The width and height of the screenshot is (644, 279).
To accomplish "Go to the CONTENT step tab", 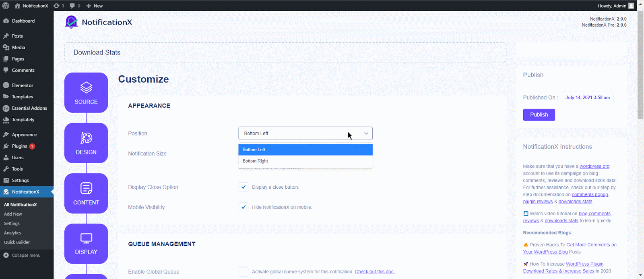I will click(x=86, y=194).
